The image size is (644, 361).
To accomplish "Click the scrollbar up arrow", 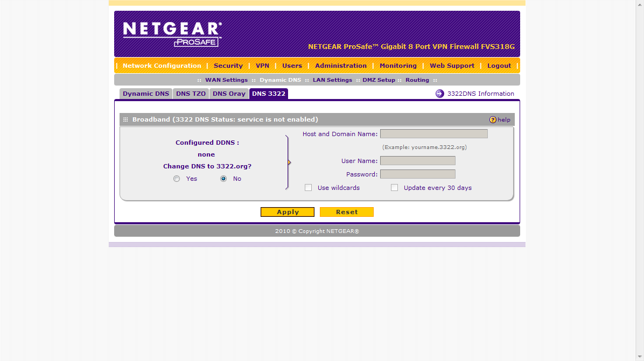I will (640, 4).
